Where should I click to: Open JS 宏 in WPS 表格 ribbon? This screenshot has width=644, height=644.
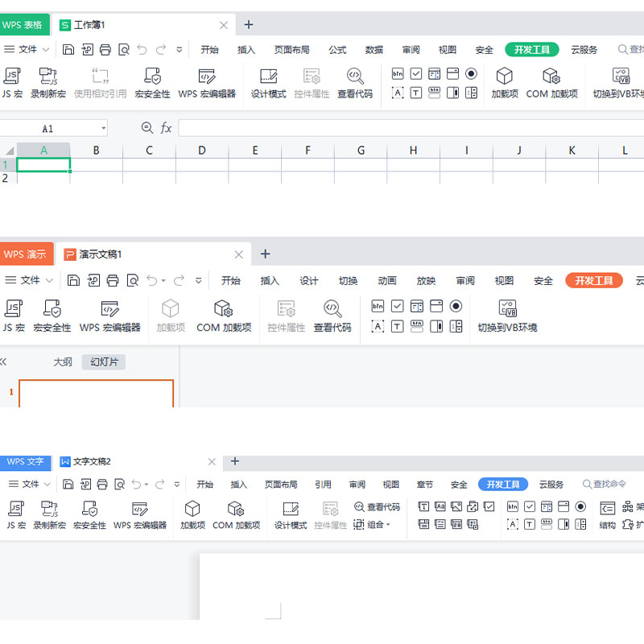tap(12, 83)
